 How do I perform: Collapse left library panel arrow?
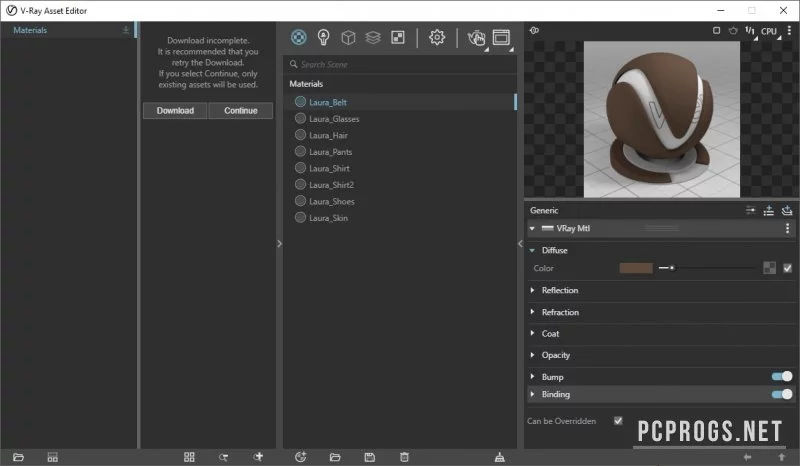pyautogui.click(x=280, y=243)
